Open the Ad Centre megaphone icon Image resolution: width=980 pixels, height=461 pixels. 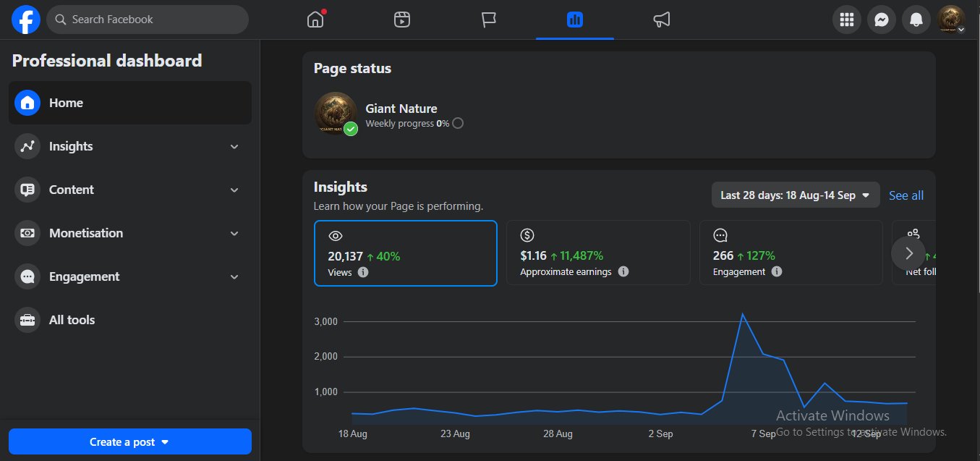[661, 20]
